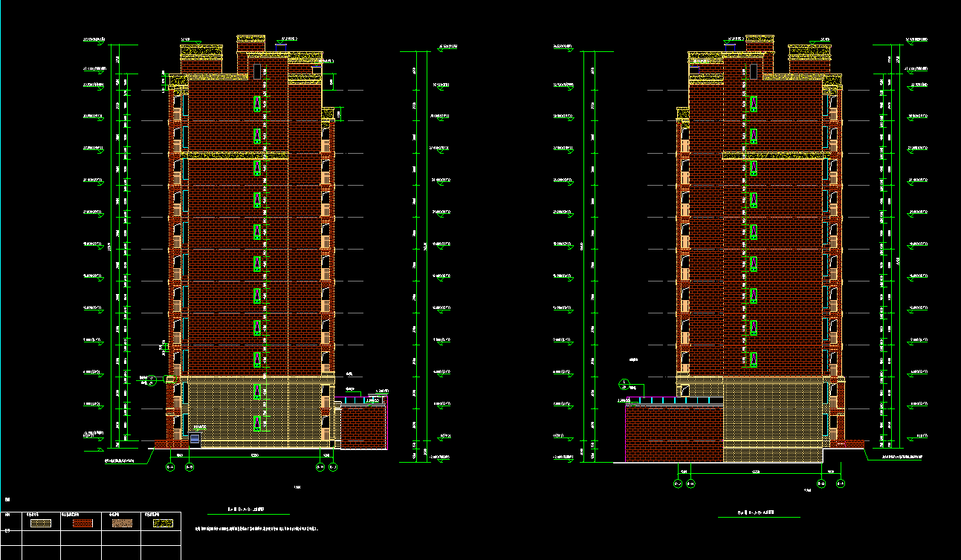Click the left elevation drawing title text

click(246, 510)
